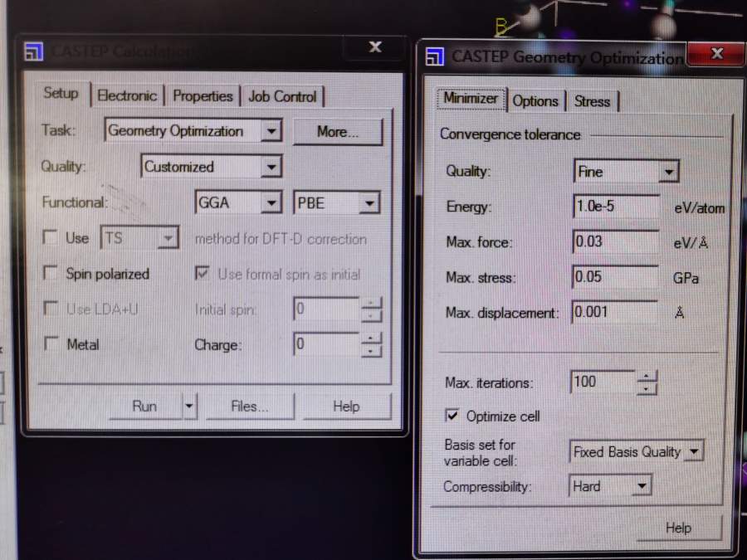Toggle the Spin polarized checkbox

pos(50,273)
